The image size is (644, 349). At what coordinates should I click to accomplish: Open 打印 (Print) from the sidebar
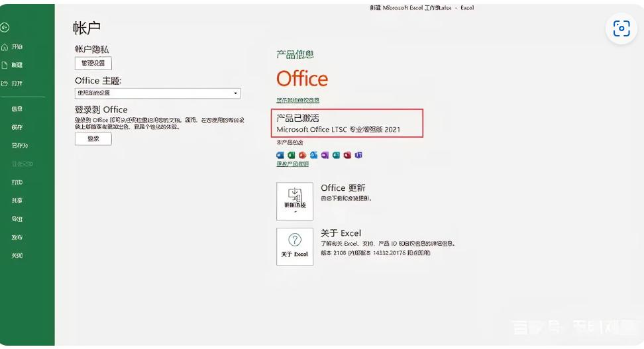(17, 182)
